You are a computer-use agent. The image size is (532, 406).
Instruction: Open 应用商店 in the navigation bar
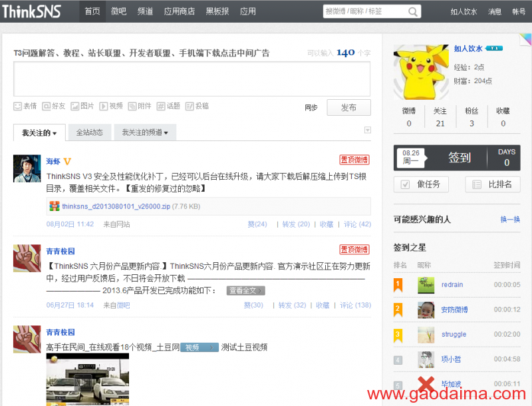[x=179, y=11]
